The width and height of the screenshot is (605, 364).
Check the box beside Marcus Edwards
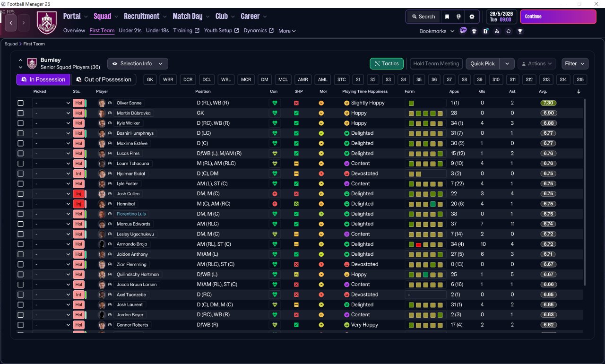coord(20,224)
